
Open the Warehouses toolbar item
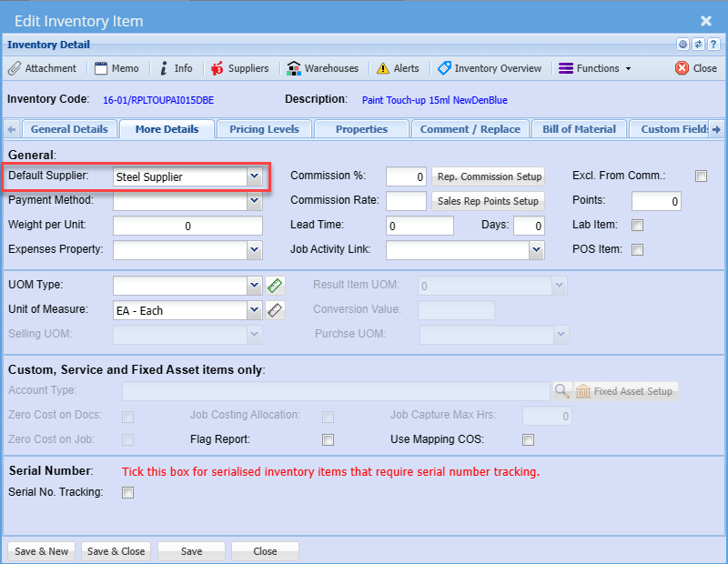tap(323, 68)
